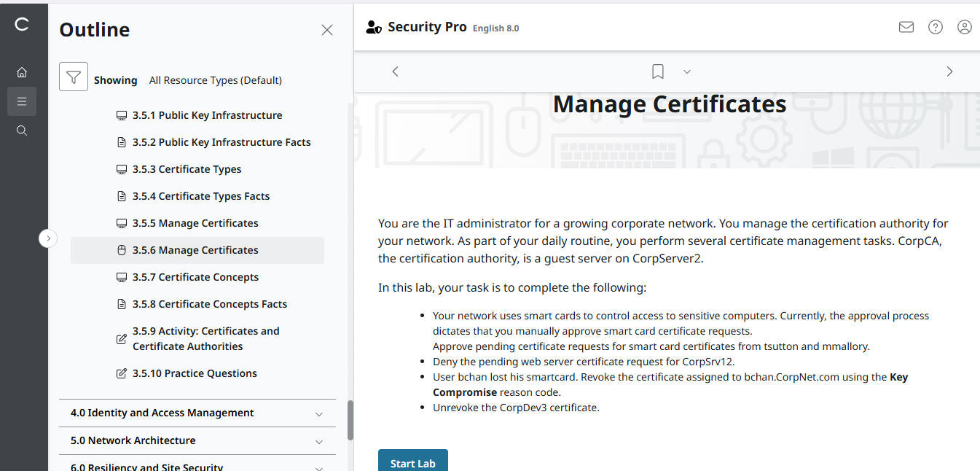The image size is (980, 471).
Task: Click the C logo at top left
Action: pos(22,24)
